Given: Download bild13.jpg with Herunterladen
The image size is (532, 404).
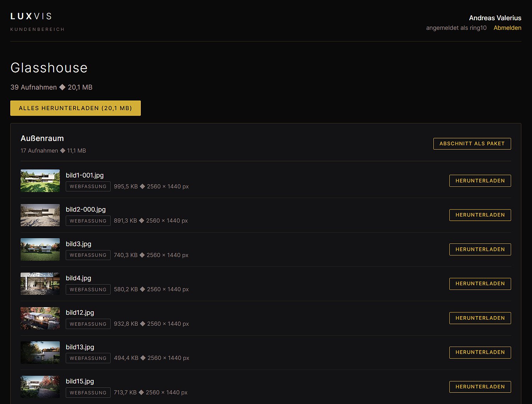Looking at the screenshot, I should (x=480, y=352).
